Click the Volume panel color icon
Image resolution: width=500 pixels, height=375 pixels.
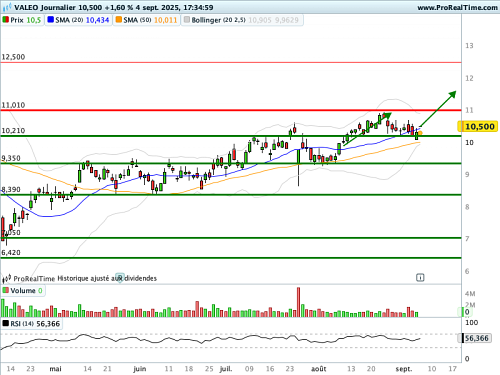click(x=5, y=290)
